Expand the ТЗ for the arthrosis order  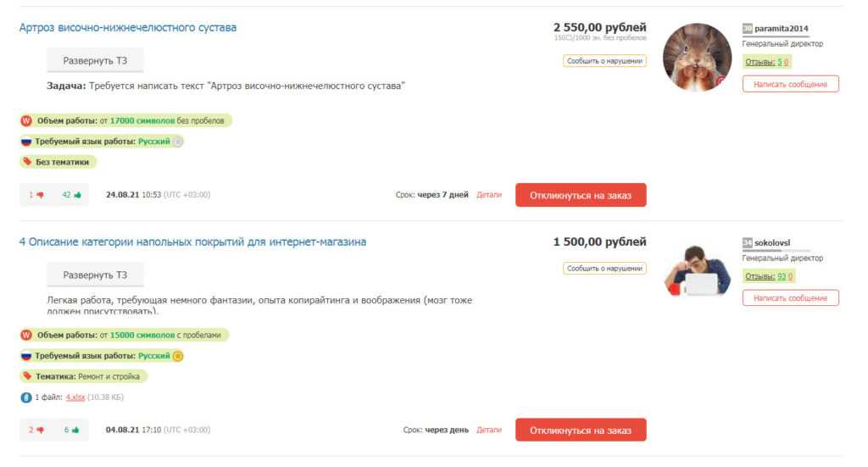(x=95, y=61)
